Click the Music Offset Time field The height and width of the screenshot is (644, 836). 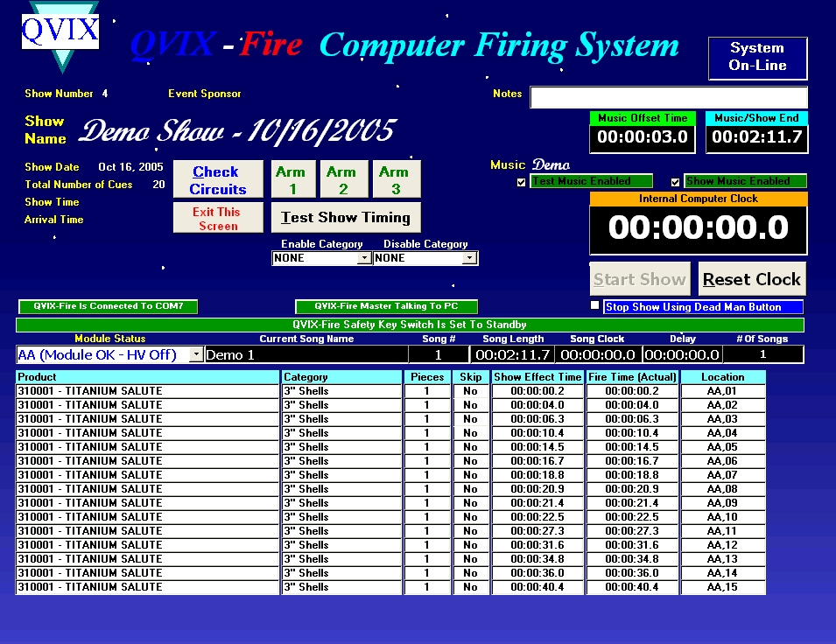[x=643, y=137]
